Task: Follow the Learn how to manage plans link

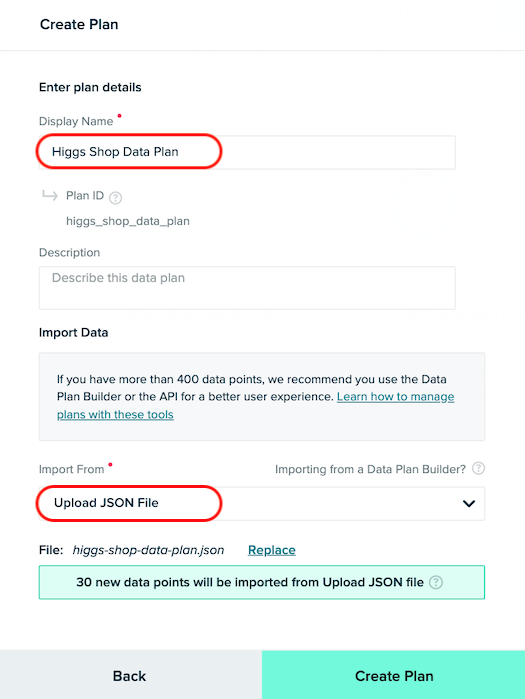Action: [x=255, y=405]
